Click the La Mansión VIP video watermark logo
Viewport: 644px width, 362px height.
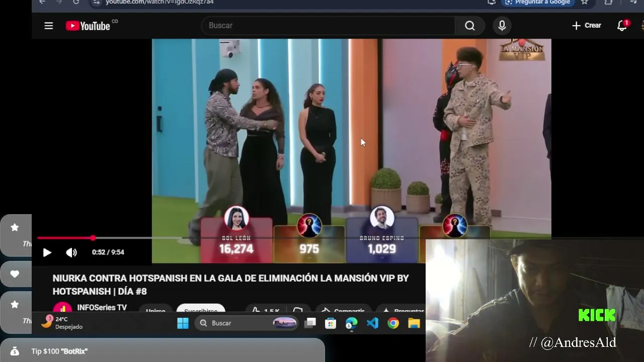522,50
